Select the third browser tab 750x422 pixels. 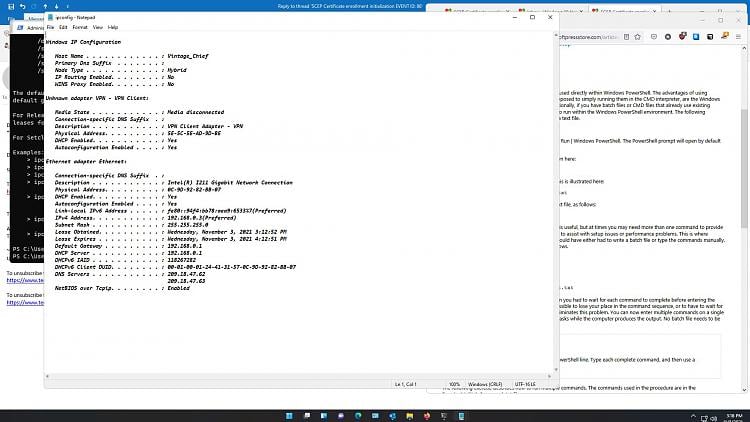point(624,11)
